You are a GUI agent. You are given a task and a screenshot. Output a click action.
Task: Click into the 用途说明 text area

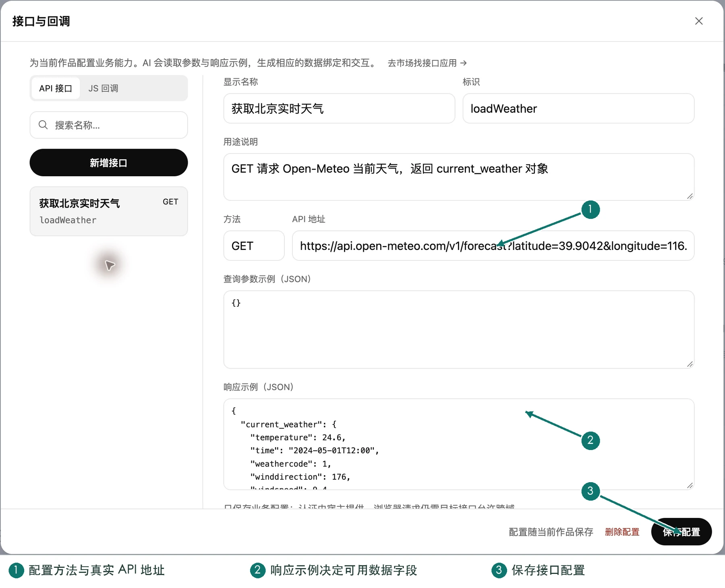[x=459, y=177]
